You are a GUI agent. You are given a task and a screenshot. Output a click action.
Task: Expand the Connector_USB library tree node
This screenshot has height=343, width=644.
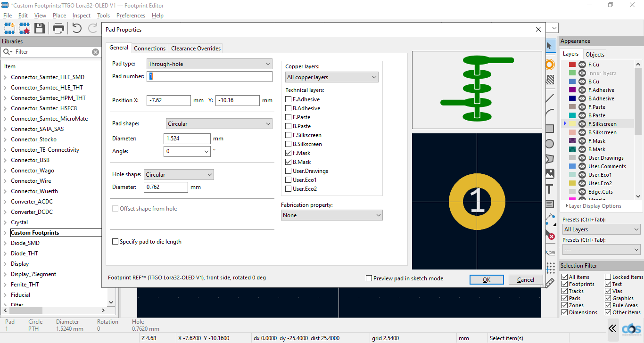coord(5,160)
